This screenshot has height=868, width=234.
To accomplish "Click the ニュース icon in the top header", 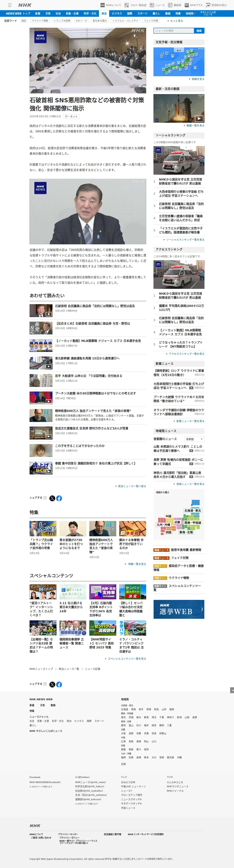I will coord(157,5).
